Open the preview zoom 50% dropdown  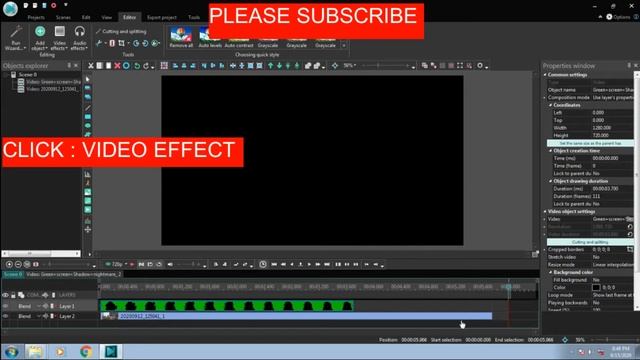click(349, 65)
